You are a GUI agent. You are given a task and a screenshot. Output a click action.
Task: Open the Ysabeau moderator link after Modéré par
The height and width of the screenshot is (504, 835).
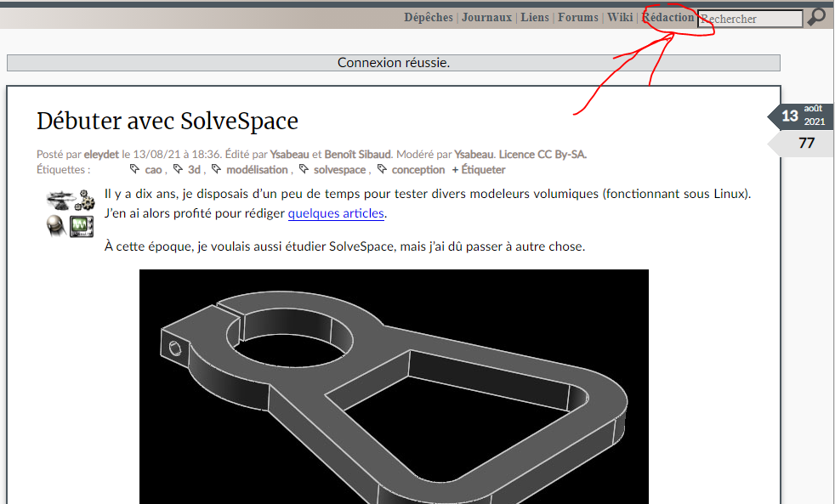click(x=474, y=155)
